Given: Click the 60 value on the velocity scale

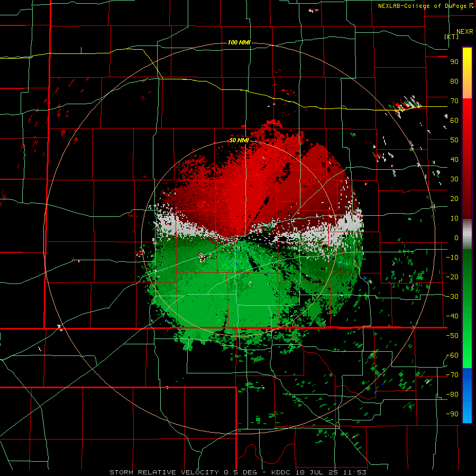Looking at the screenshot, I should (454, 120).
